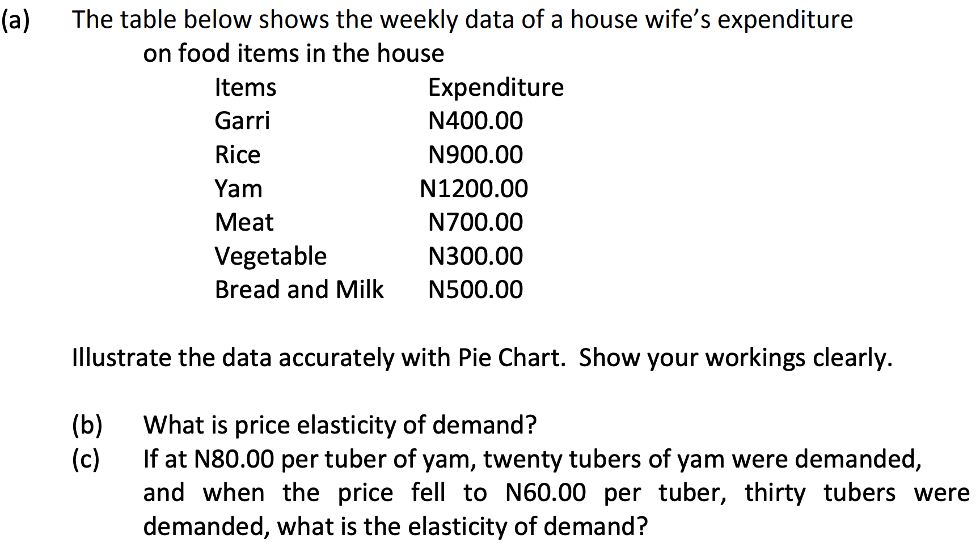Click the N700.00 amount
The image size is (980, 552).
(x=475, y=222)
